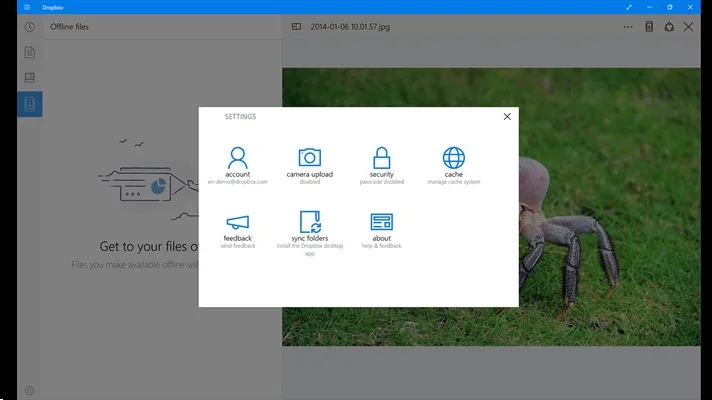This screenshot has height=400, width=712.
Task: Open the three-dots more options menu
Action: 628,27
